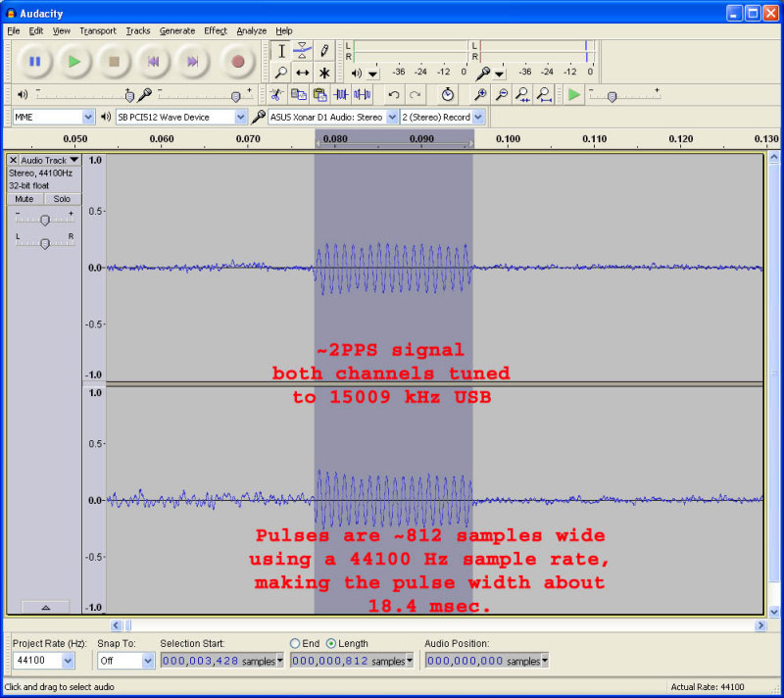The image size is (784, 698).
Task: Select the I-beam Selection tool
Action: click(281, 51)
